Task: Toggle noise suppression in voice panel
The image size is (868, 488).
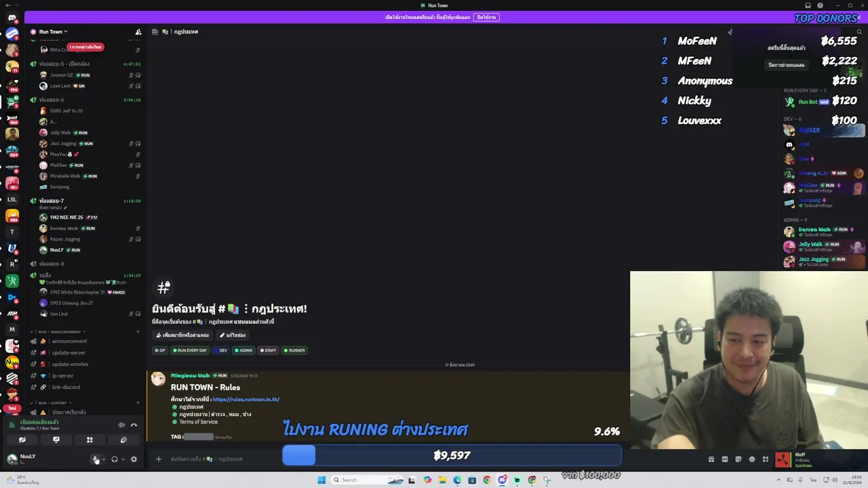Action: [x=121, y=425]
